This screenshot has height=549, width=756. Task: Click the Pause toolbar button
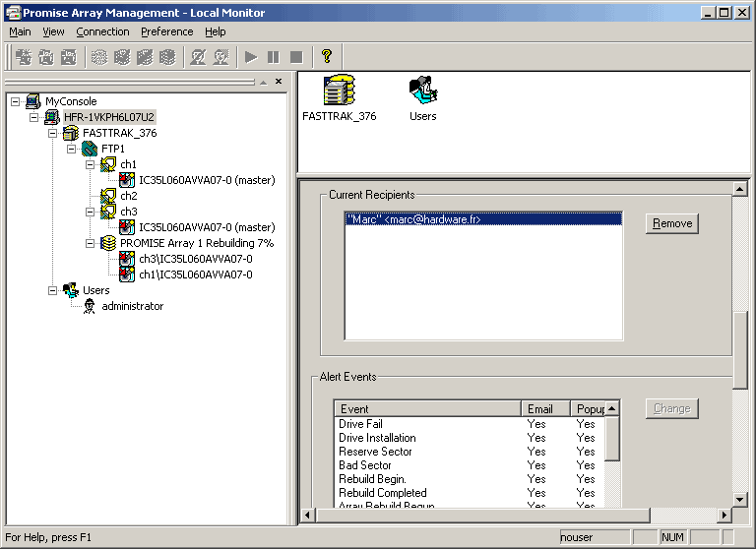[x=274, y=57]
